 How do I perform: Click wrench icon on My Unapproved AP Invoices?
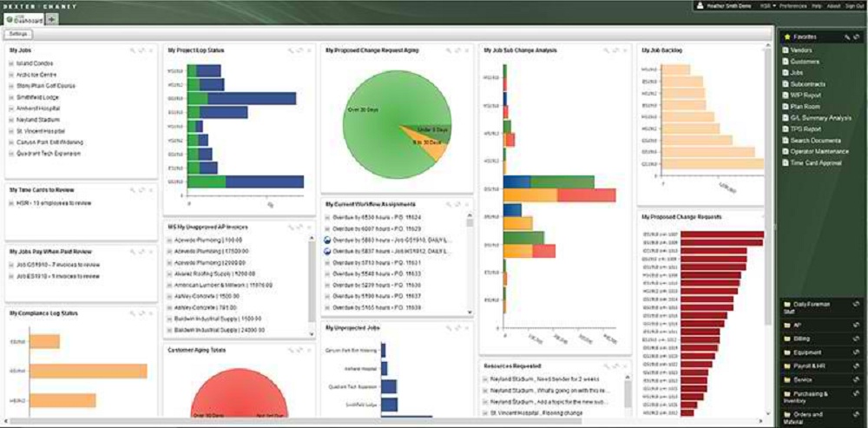pyautogui.click(x=291, y=227)
